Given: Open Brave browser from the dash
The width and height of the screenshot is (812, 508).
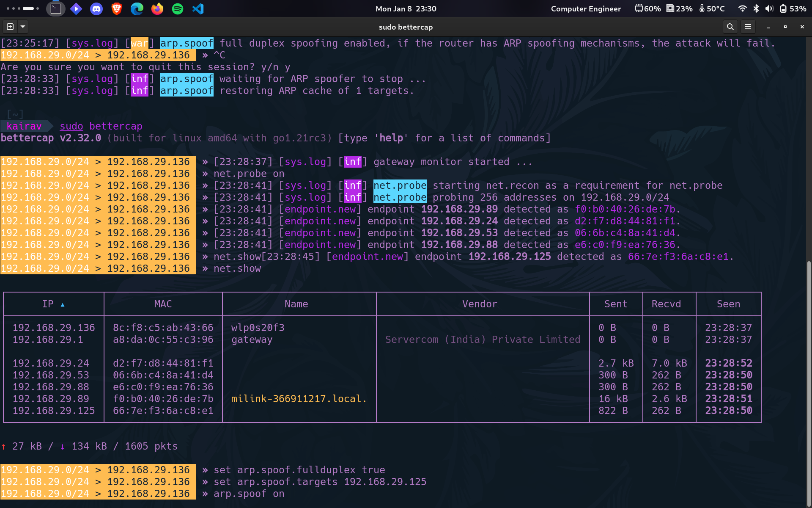Looking at the screenshot, I should coord(117,8).
